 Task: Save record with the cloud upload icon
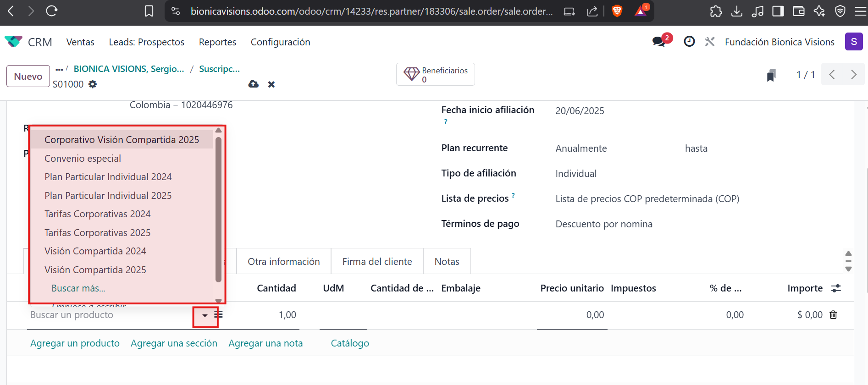click(253, 84)
